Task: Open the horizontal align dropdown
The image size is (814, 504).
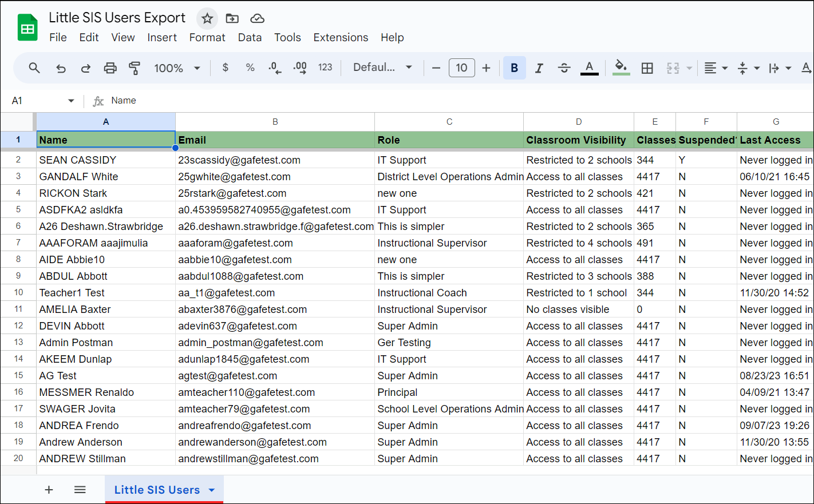Action: (716, 68)
